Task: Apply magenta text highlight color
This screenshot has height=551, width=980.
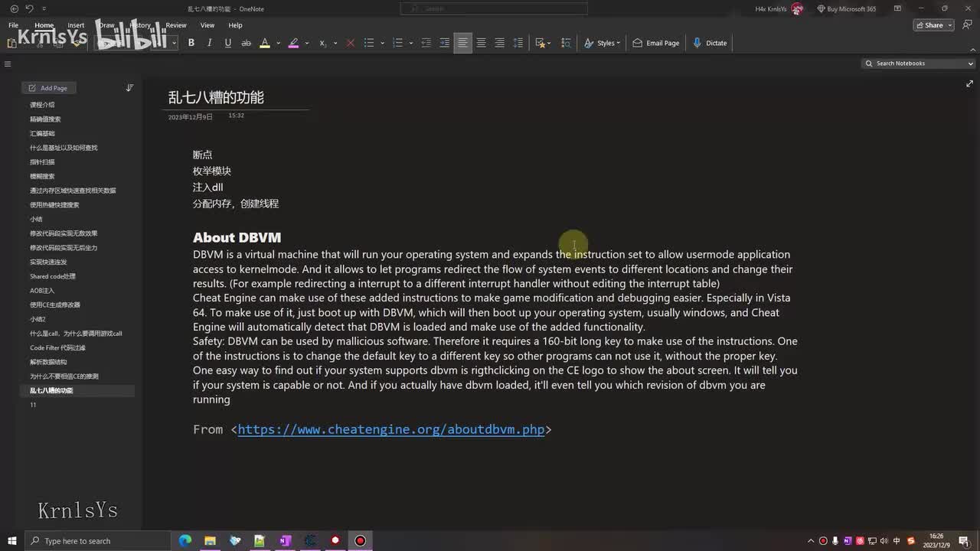Action: (293, 43)
